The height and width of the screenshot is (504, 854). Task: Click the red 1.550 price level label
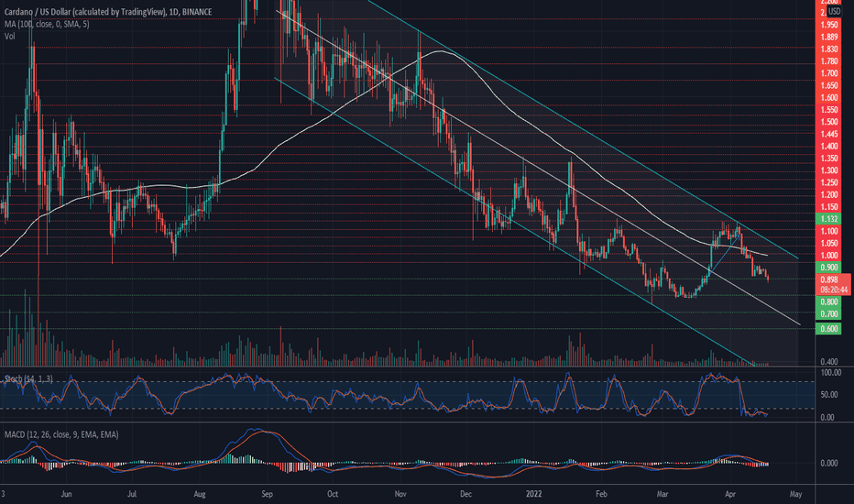(x=829, y=110)
